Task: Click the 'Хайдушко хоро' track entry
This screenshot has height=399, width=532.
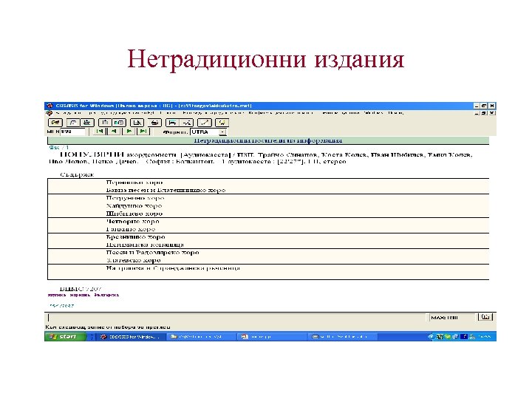Action: point(134,206)
